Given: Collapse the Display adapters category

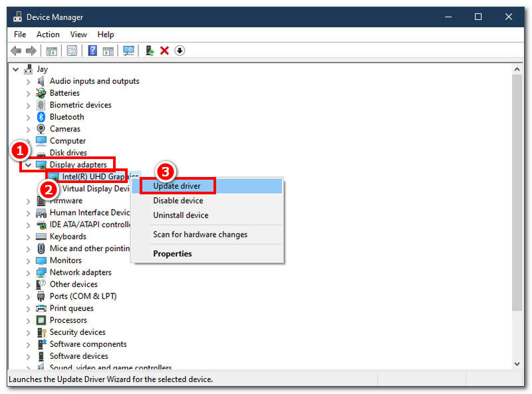Looking at the screenshot, I should (x=28, y=165).
